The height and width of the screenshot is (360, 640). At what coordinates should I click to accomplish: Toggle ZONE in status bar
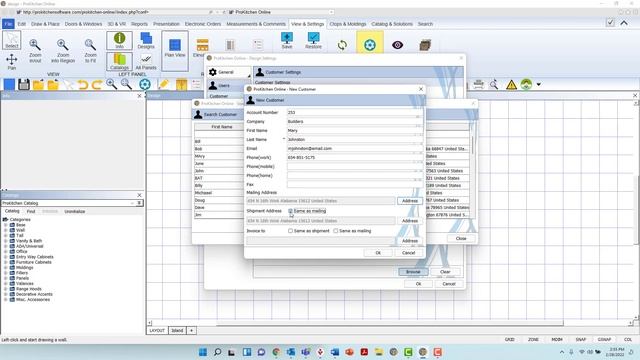point(533,340)
